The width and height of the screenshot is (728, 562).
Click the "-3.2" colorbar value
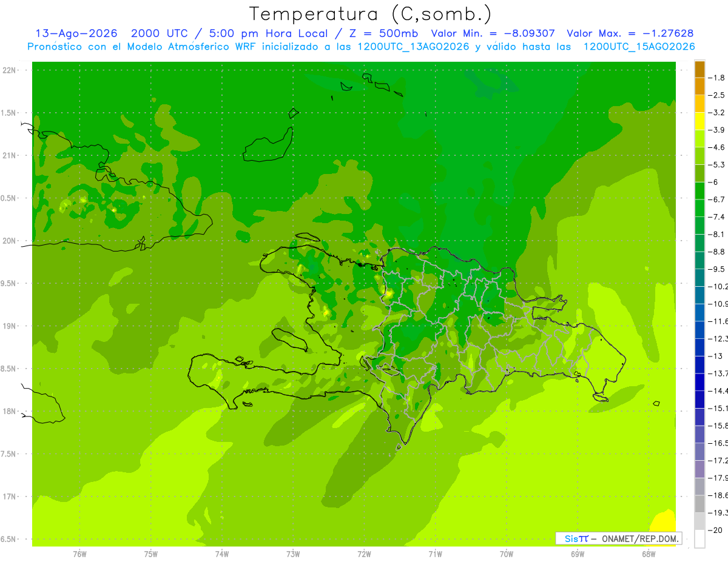[717, 113]
